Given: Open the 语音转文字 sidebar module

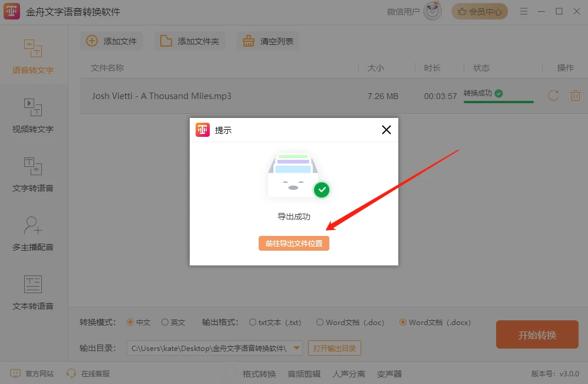Looking at the screenshot, I should 33,55.
